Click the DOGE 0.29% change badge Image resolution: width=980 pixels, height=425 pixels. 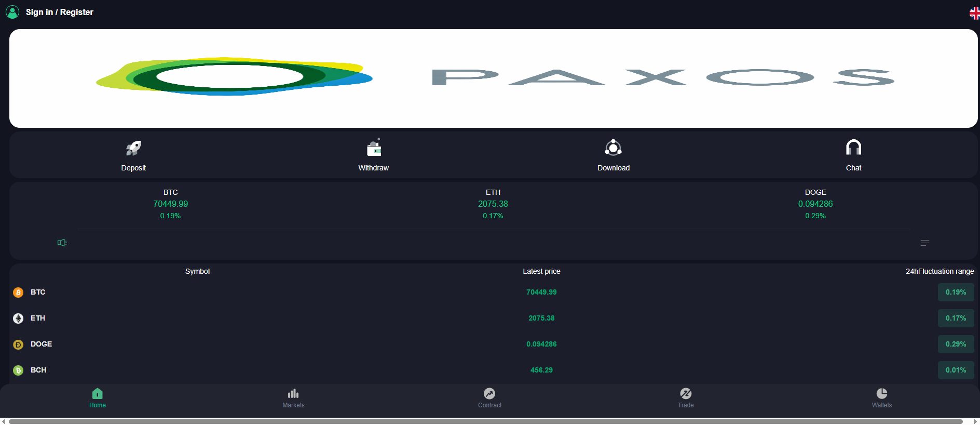tap(956, 344)
